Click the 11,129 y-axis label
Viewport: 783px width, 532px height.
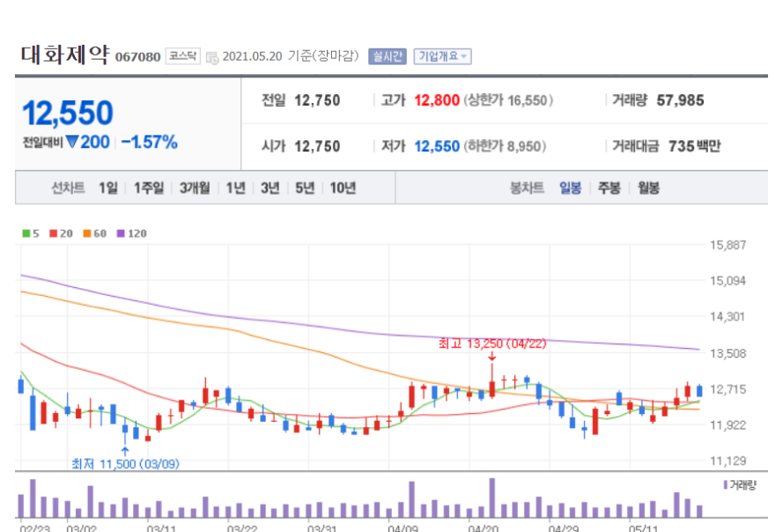pos(728,461)
